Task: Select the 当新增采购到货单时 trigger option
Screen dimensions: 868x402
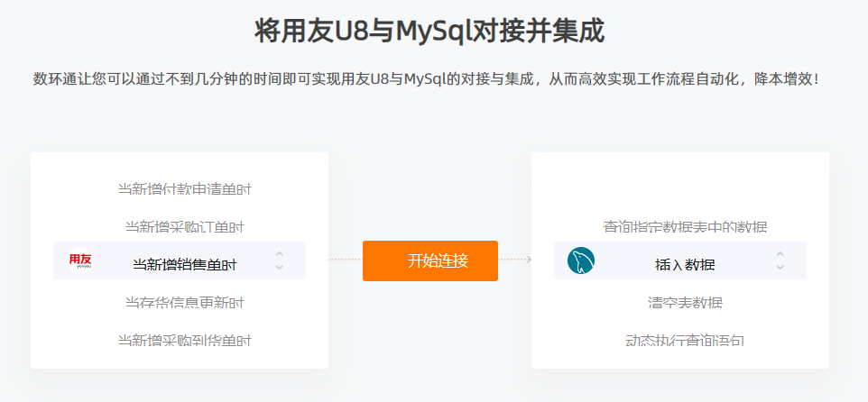Action: (x=184, y=340)
